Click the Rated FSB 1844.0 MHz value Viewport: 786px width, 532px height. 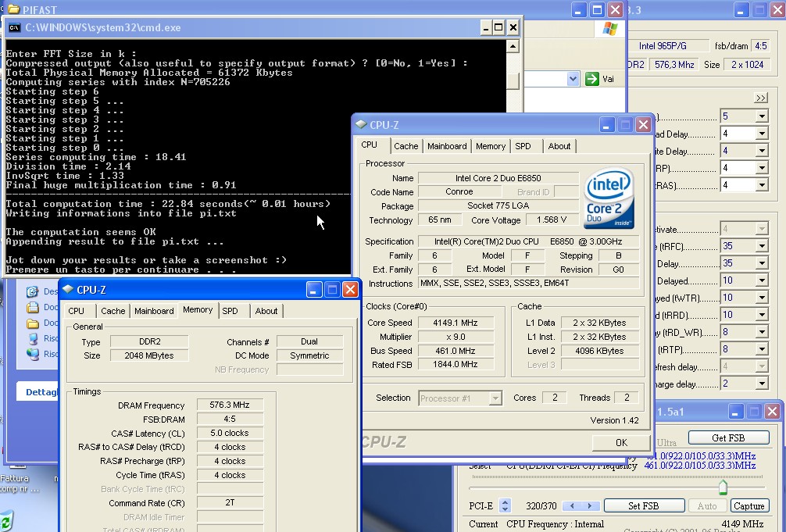[x=456, y=364]
